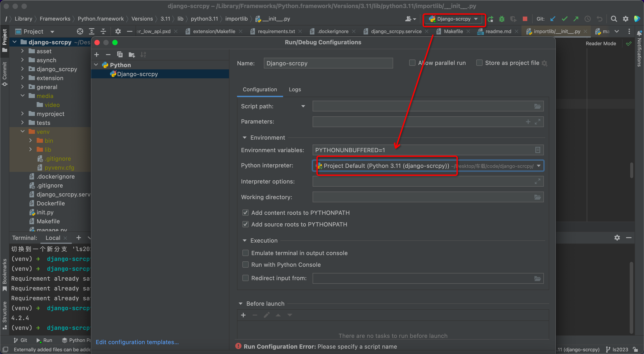
Task: Open the Project view dropdown
Action: click(52, 32)
